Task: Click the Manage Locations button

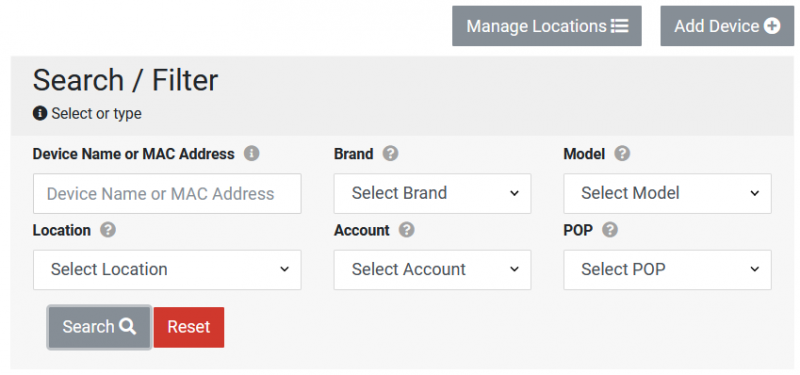Action: point(546,26)
